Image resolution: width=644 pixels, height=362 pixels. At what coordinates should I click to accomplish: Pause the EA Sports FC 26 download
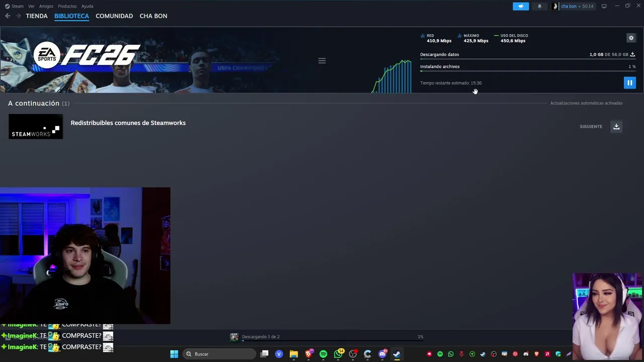629,83
